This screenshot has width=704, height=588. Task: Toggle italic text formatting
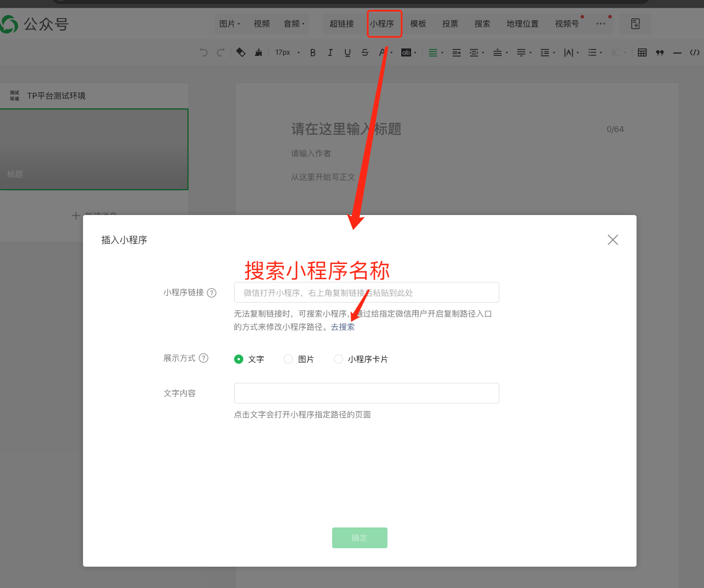click(x=330, y=52)
